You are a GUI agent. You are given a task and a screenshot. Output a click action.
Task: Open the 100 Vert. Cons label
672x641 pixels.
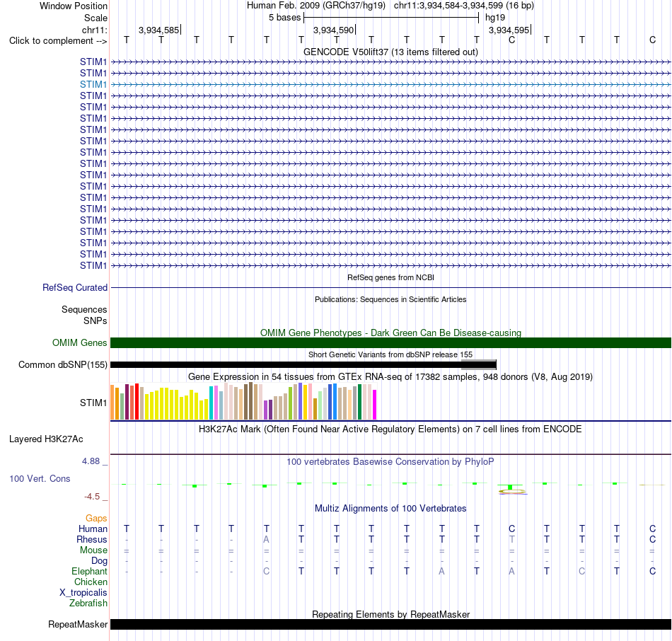40,478
